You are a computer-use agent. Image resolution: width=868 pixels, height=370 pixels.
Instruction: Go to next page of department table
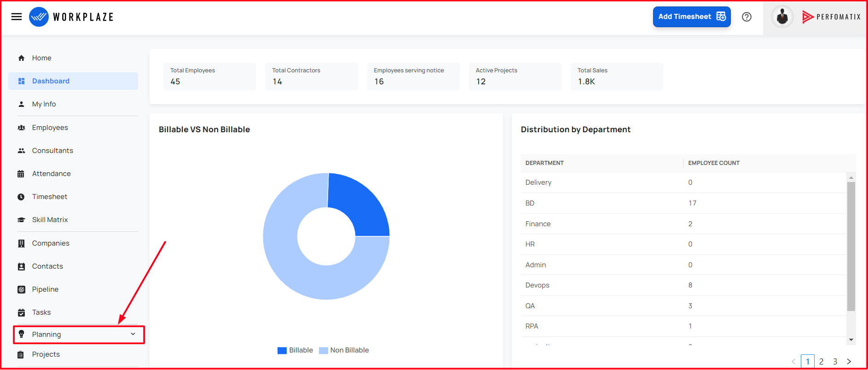[849, 362]
